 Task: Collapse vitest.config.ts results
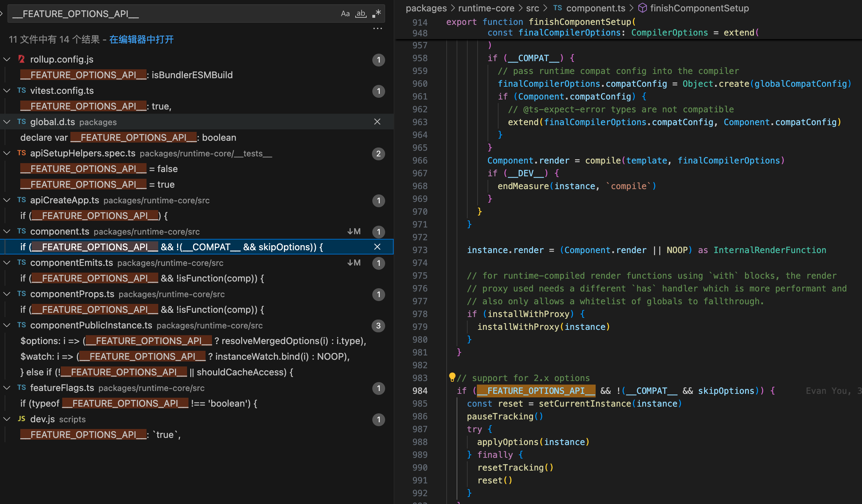[7, 91]
